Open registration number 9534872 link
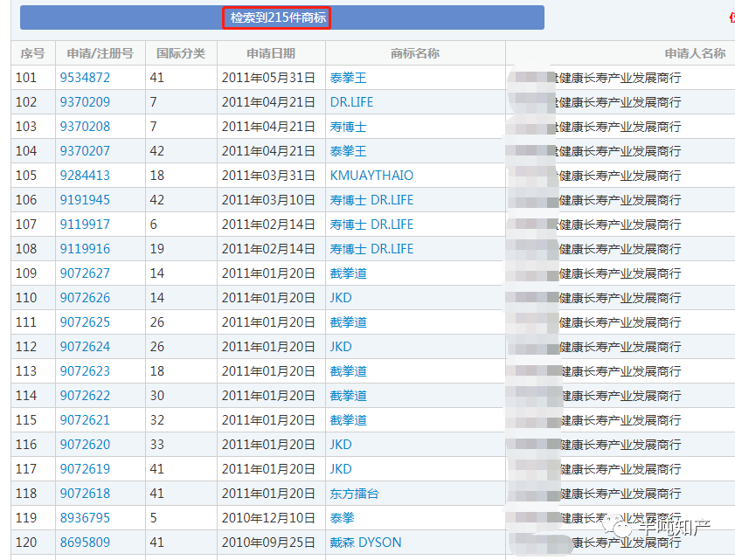Image resolution: width=735 pixels, height=560 pixels. (85, 78)
